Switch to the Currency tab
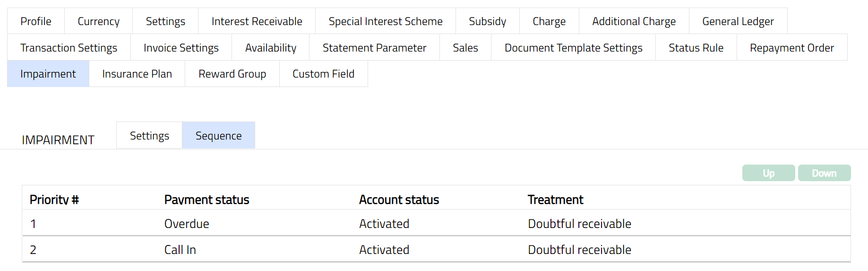868x271 pixels. 98,21
